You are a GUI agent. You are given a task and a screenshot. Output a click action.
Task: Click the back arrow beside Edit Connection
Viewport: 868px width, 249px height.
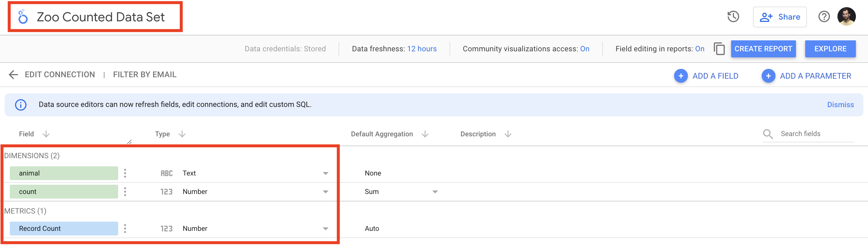point(13,74)
